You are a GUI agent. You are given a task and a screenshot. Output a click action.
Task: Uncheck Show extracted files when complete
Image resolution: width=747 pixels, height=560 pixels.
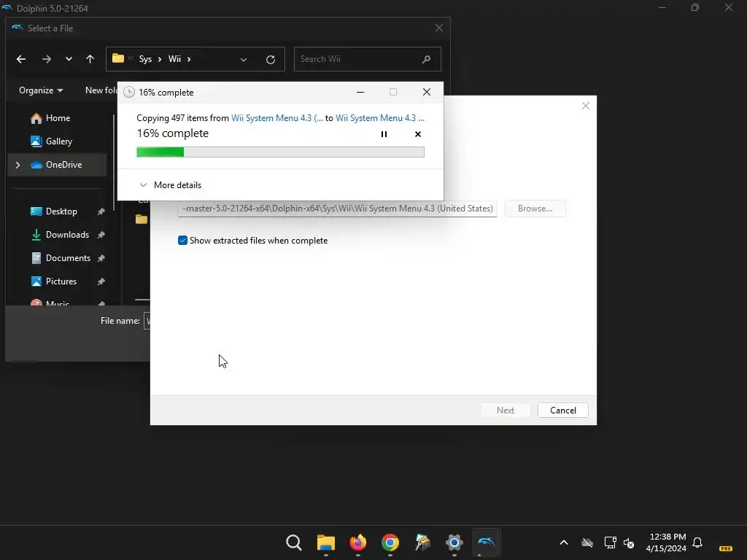pyautogui.click(x=182, y=241)
